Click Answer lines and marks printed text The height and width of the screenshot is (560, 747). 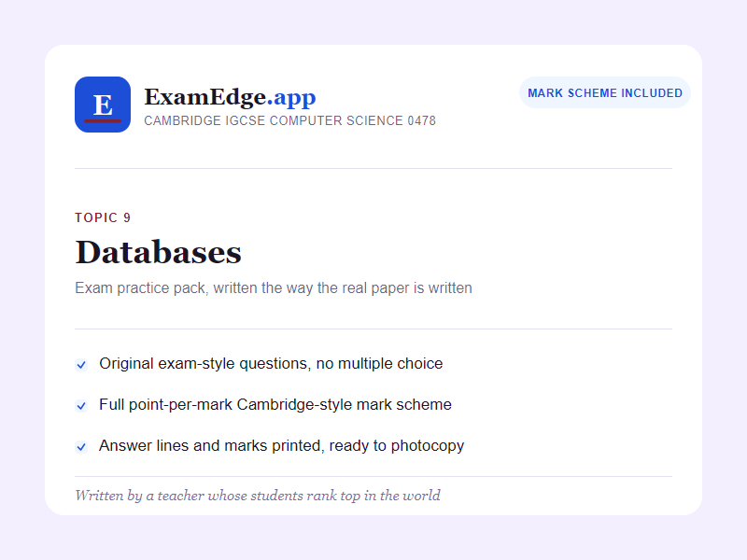click(282, 446)
